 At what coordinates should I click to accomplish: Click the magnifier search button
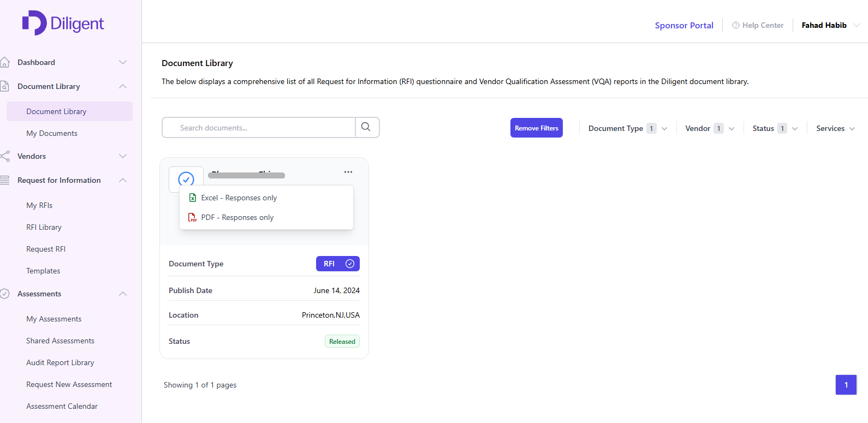(366, 127)
